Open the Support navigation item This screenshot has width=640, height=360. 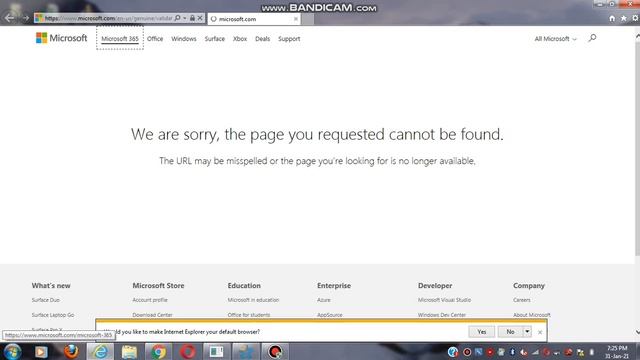tap(289, 39)
